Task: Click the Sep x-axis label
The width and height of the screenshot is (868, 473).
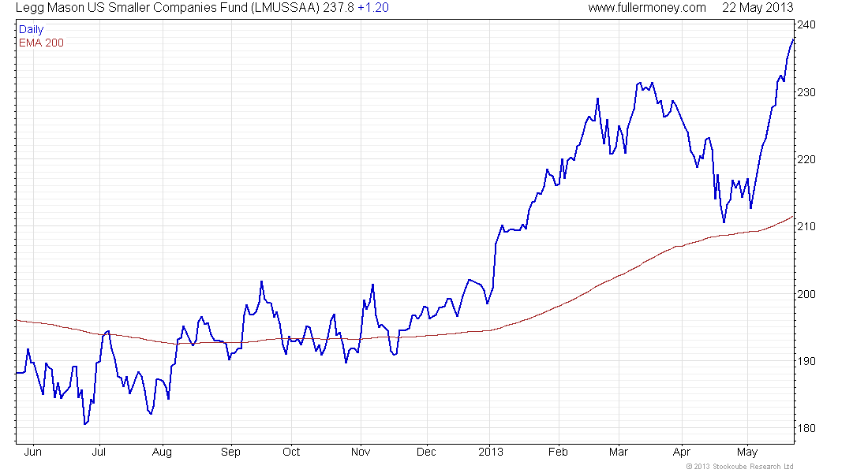Action: [x=230, y=453]
